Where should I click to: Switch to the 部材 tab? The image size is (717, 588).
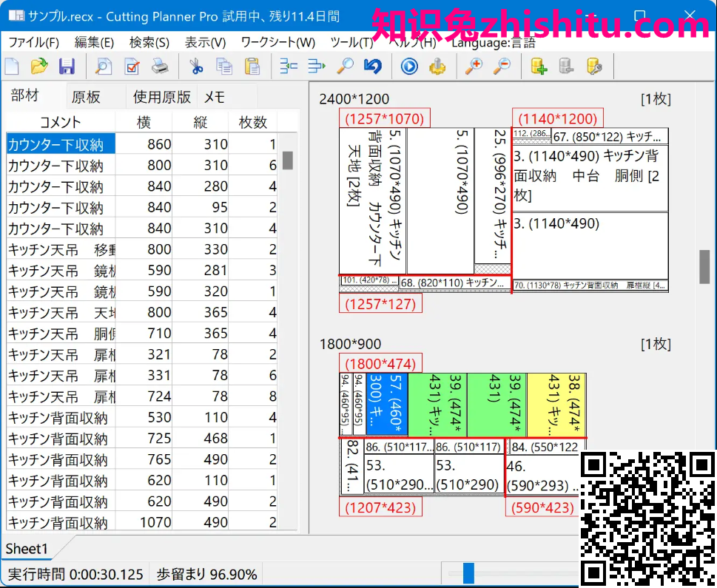point(24,95)
